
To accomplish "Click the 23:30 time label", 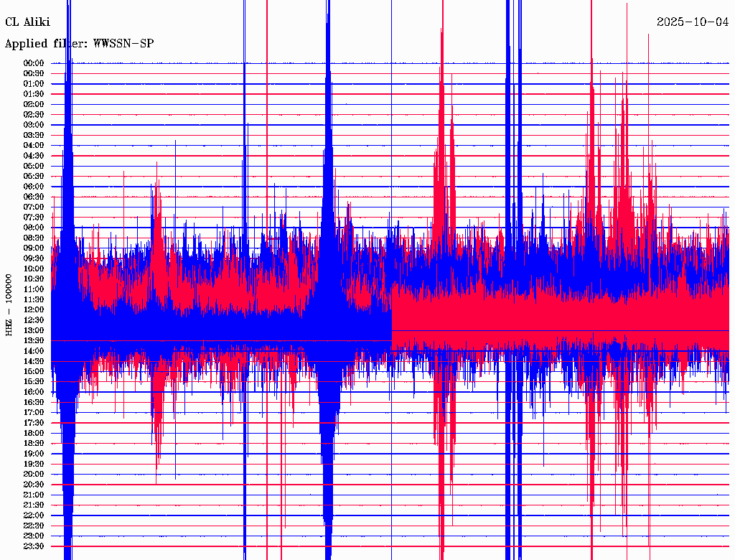I will [34, 546].
